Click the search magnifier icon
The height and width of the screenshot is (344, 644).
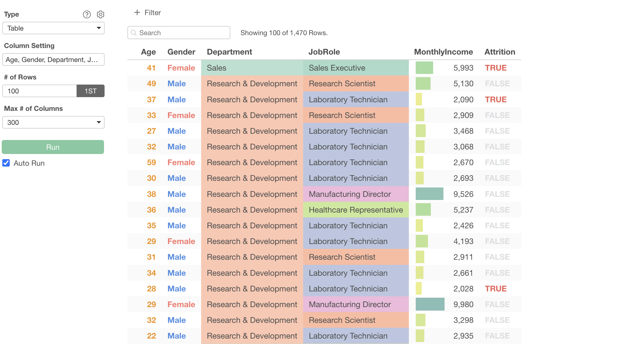click(x=133, y=33)
